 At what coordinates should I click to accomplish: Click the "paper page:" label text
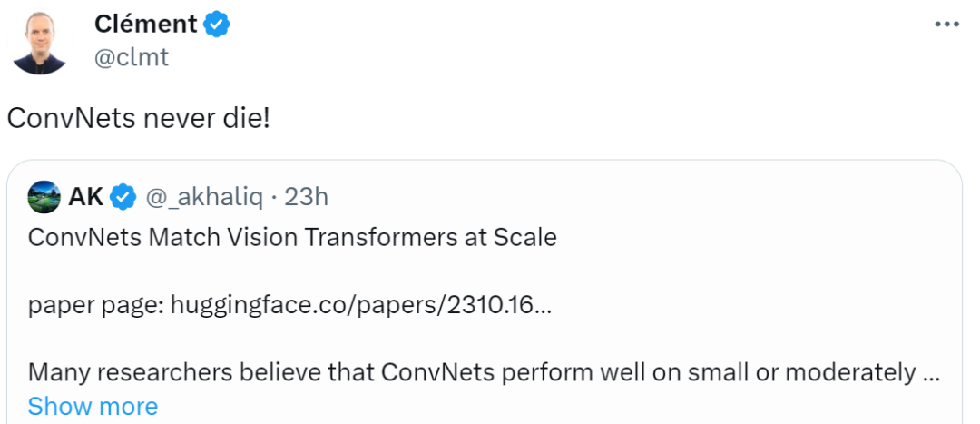tap(95, 305)
